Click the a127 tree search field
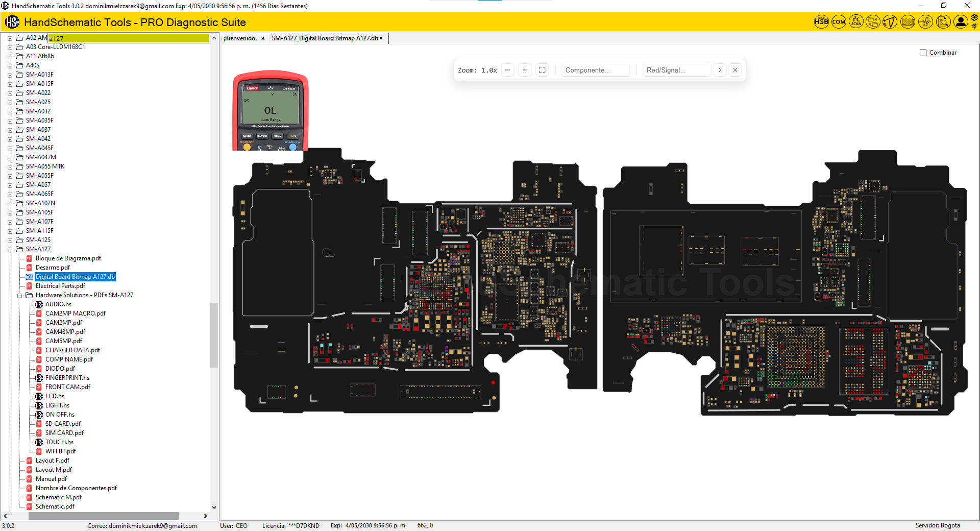The width and height of the screenshot is (980, 531). click(x=129, y=38)
